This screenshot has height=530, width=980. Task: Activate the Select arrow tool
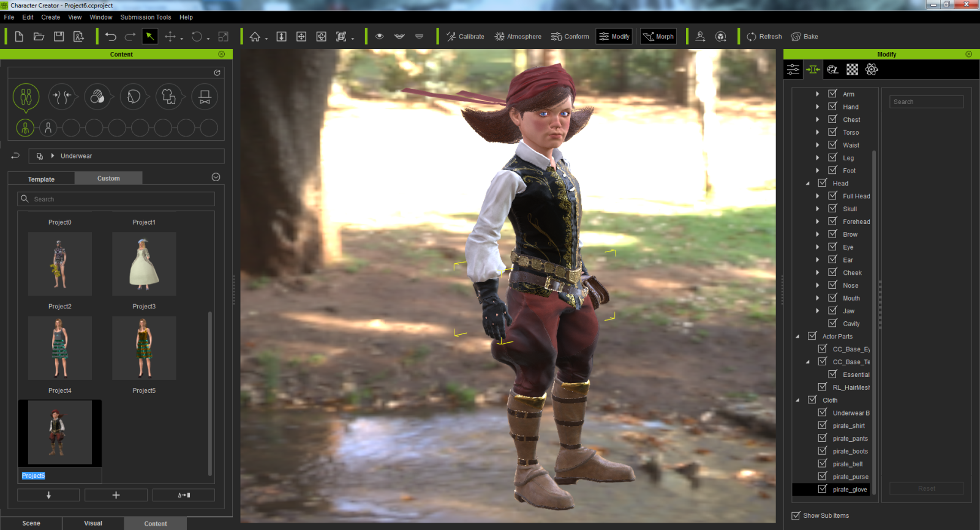point(149,37)
